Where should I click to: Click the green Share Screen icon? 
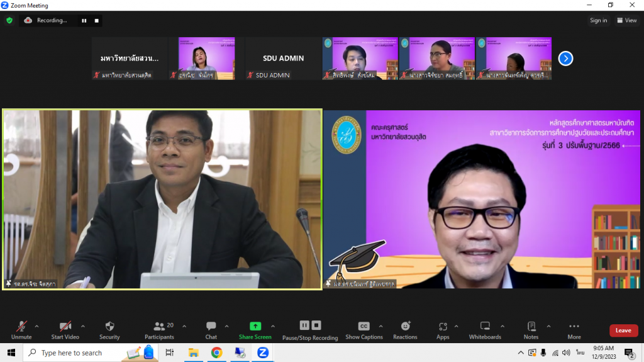pyautogui.click(x=255, y=326)
